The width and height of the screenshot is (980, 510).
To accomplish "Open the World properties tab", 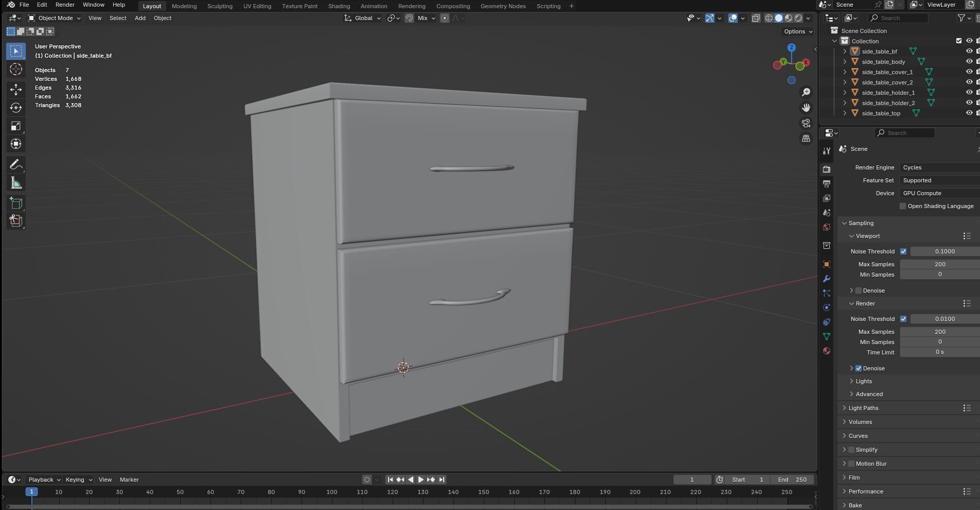I will tap(827, 227).
